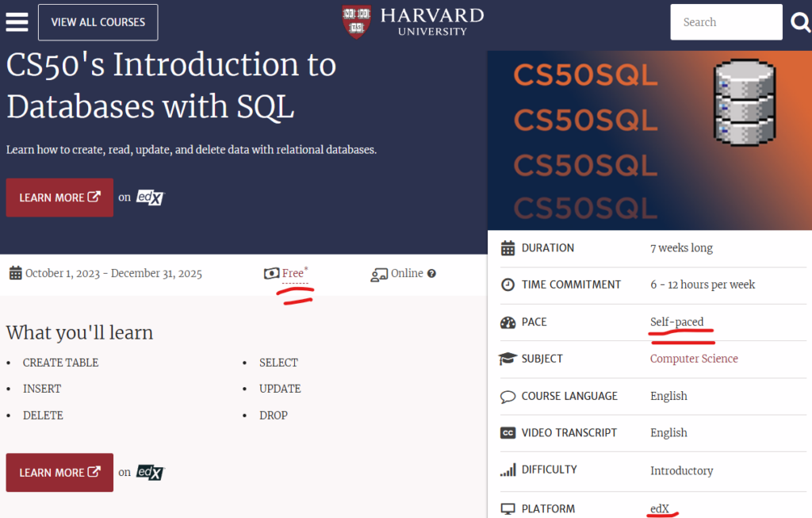Click the 'SUBJECT' label

tap(542, 359)
